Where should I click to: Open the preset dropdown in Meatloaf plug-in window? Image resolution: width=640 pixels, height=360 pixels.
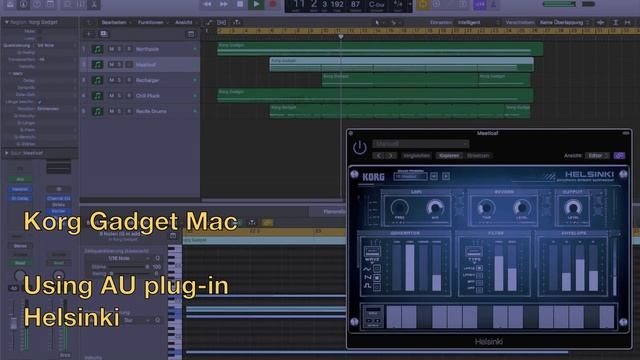coord(420,144)
